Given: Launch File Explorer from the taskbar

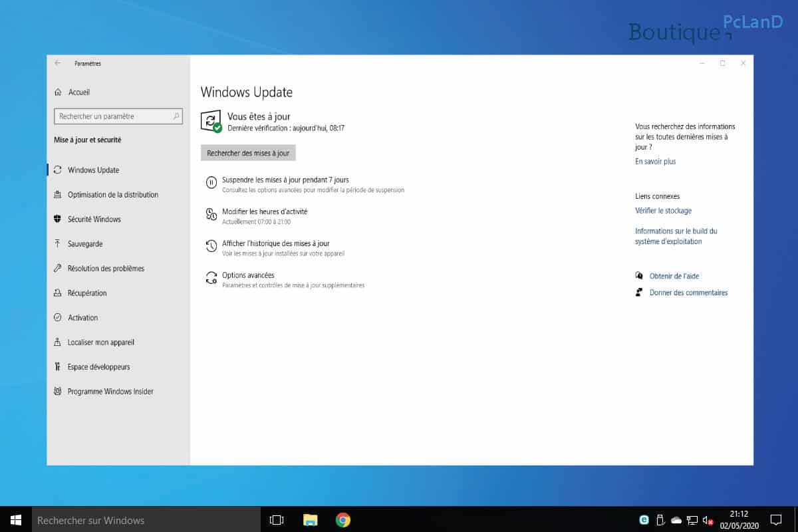Looking at the screenshot, I should click(x=310, y=520).
